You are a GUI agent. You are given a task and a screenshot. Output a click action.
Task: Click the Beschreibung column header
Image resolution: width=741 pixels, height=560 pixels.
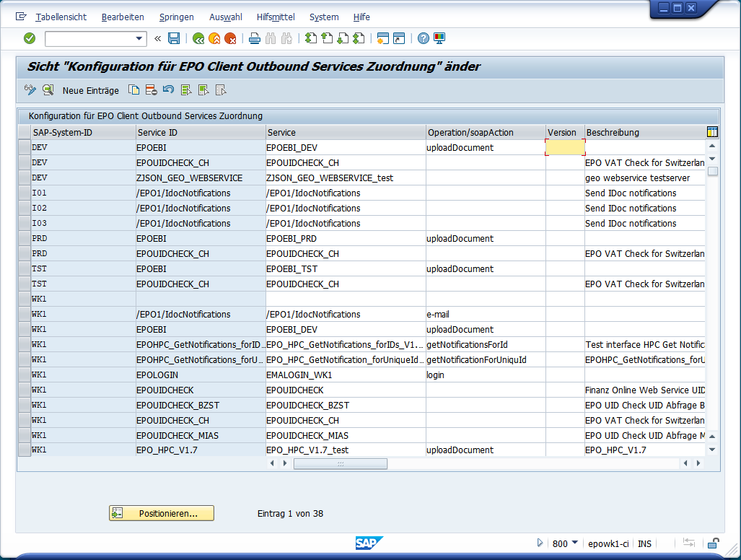644,132
